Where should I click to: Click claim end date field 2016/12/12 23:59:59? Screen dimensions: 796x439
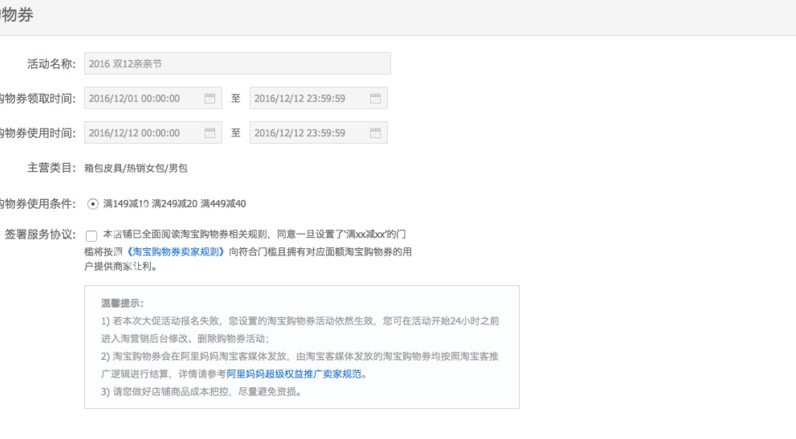(308, 99)
